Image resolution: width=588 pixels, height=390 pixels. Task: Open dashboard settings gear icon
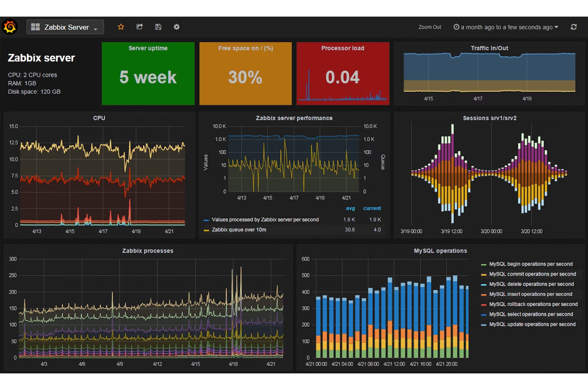[177, 27]
